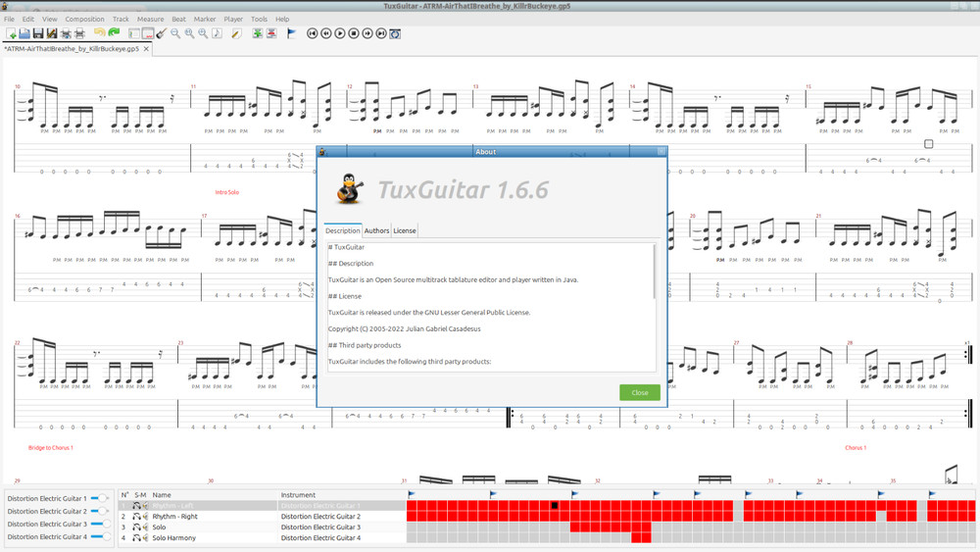Close the ATRM-AirThatIBreathe file tab

pos(147,49)
